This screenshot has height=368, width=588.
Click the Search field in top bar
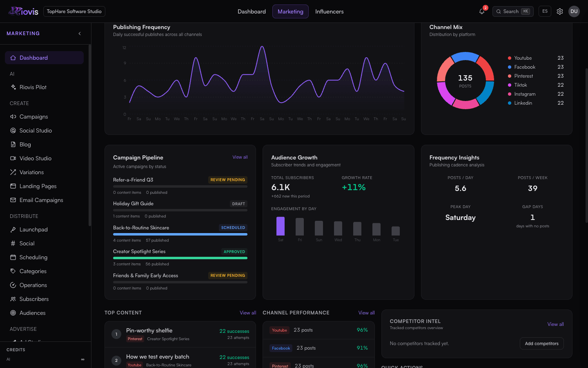[x=513, y=11]
